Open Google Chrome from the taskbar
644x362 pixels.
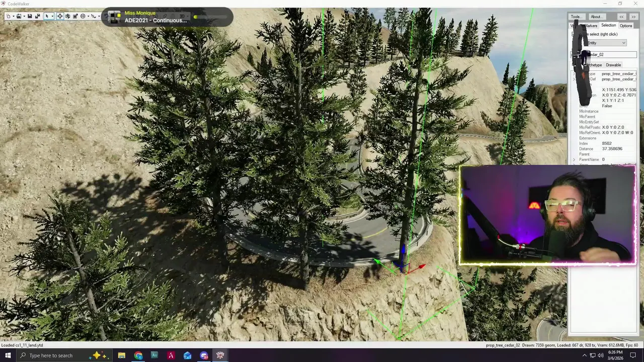coord(138,355)
